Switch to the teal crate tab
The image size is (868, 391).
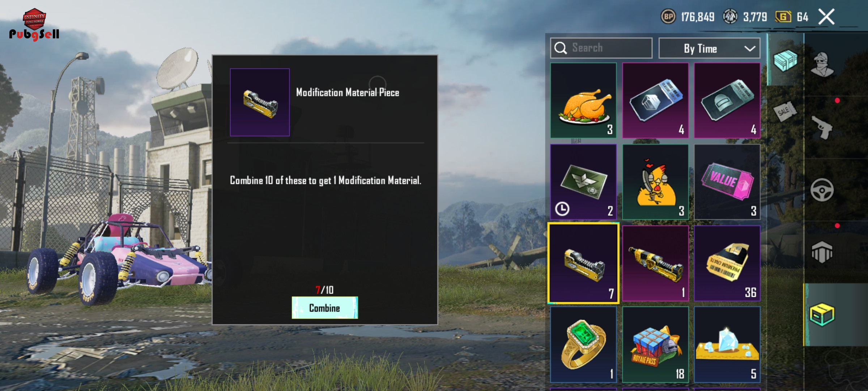(x=785, y=60)
